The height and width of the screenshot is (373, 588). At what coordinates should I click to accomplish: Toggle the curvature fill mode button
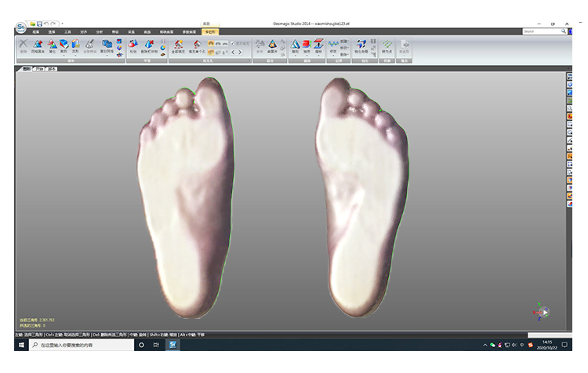212,42
